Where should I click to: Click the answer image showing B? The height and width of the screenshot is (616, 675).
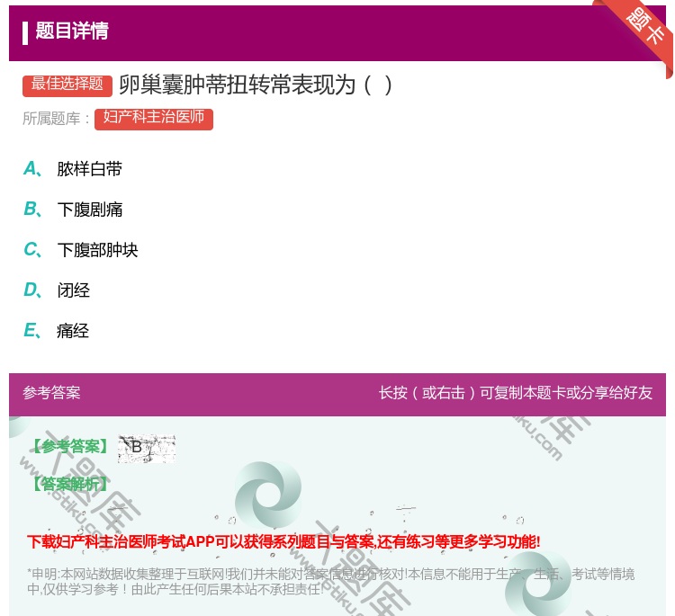[x=147, y=448]
